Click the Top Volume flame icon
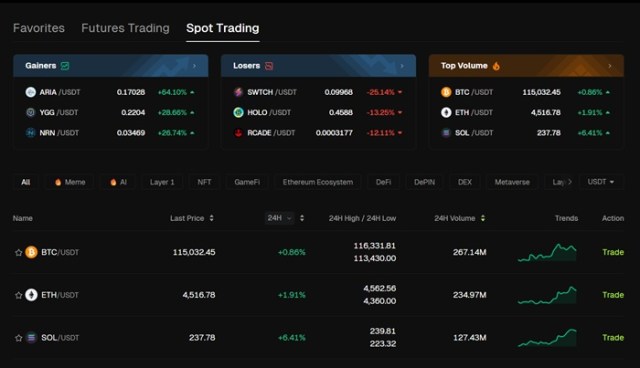This screenshot has width=640, height=368. tap(496, 66)
